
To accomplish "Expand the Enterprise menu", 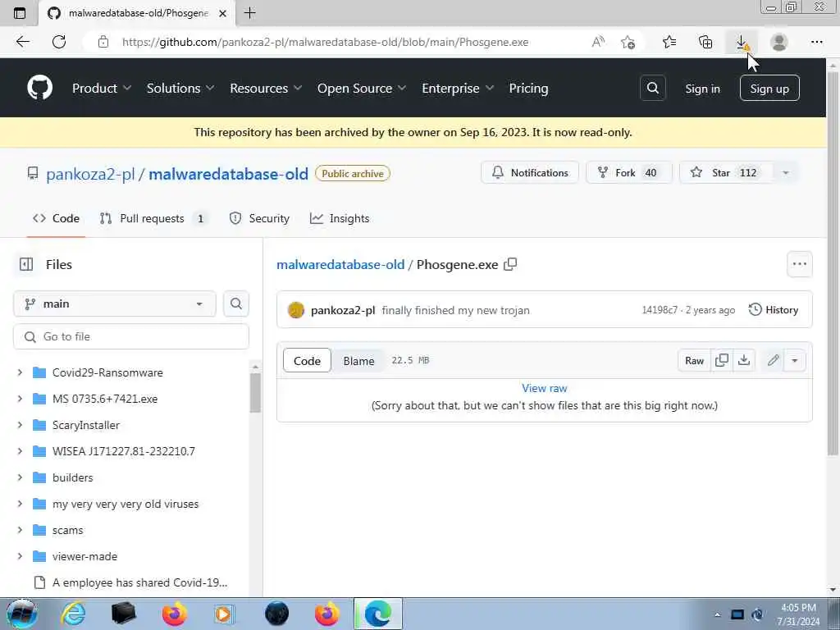I will click(x=458, y=88).
